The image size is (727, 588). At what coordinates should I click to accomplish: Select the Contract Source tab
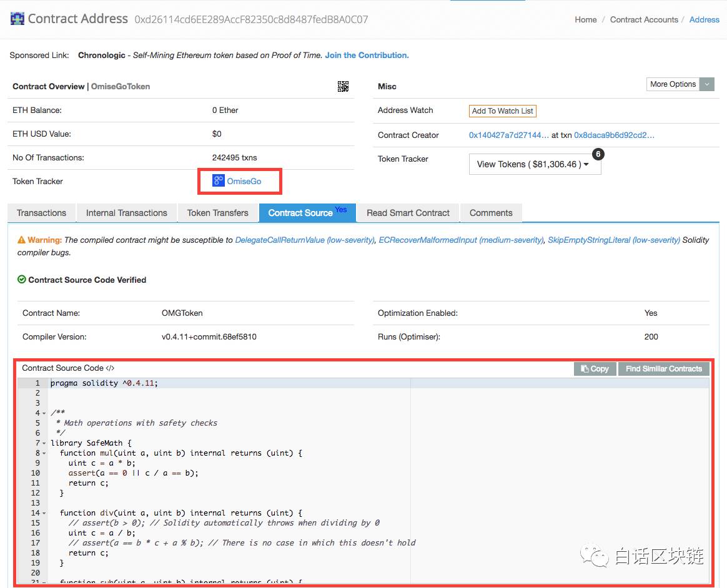click(x=307, y=213)
